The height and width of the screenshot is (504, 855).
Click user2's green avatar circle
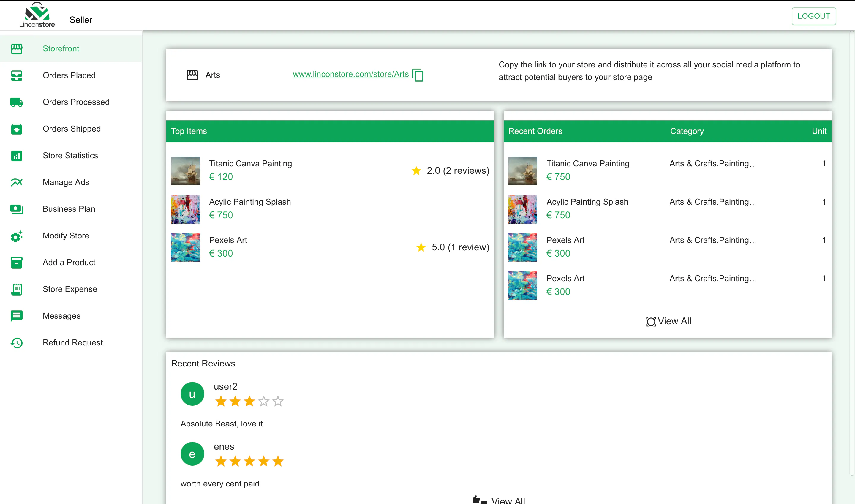(x=192, y=394)
